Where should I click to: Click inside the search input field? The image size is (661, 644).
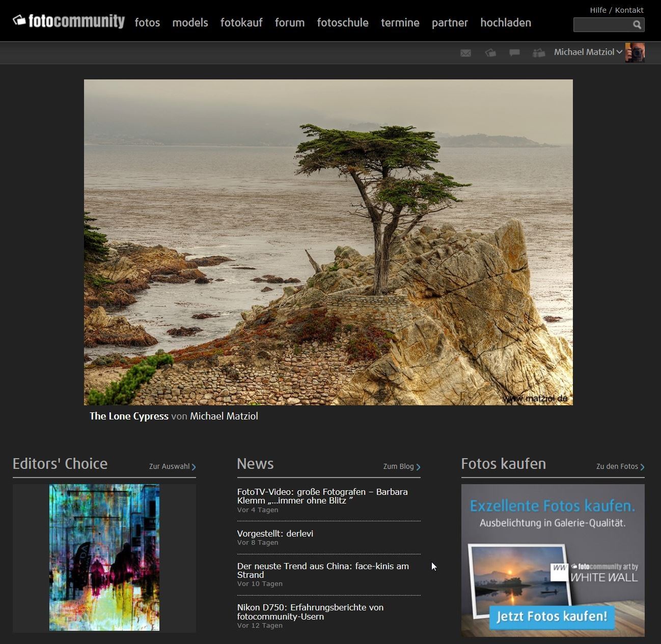click(602, 24)
